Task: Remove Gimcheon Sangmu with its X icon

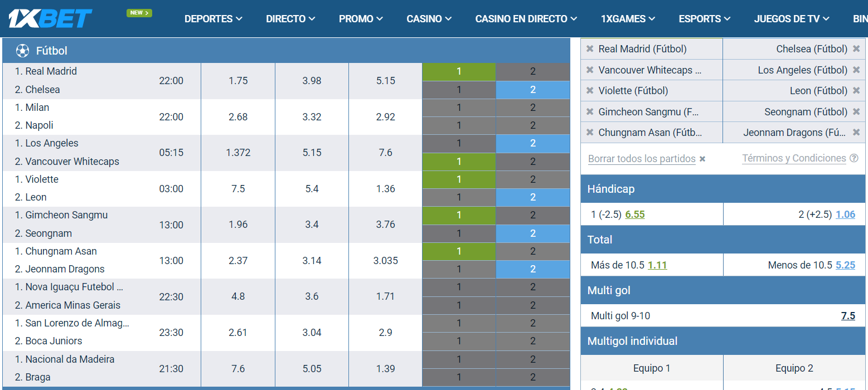Action: tap(590, 112)
